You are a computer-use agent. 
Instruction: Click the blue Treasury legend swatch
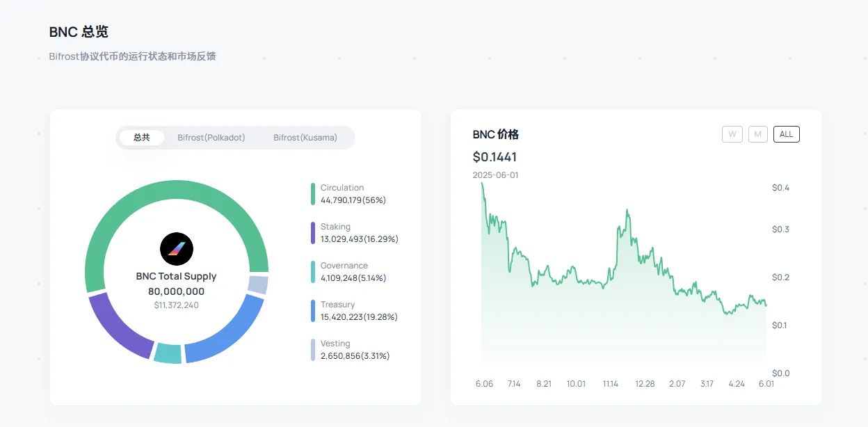pos(313,311)
